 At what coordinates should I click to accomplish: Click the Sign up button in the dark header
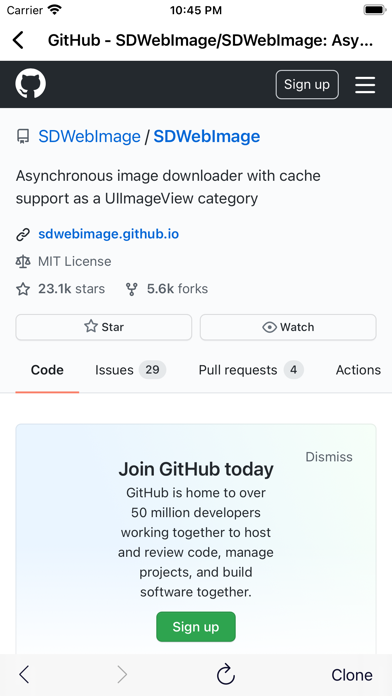click(x=307, y=84)
